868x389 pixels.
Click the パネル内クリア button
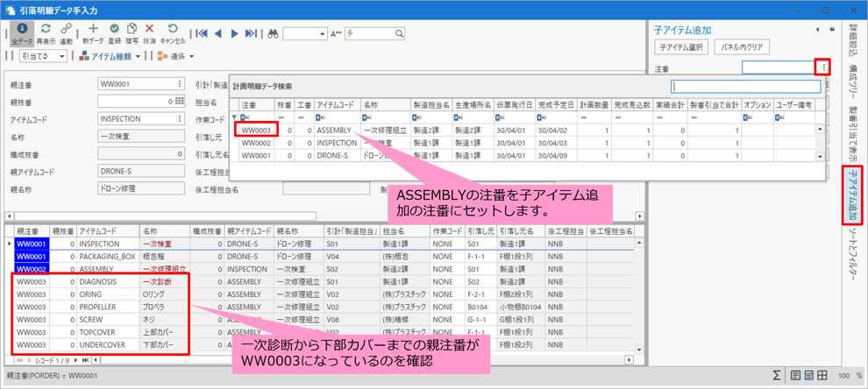coord(742,47)
